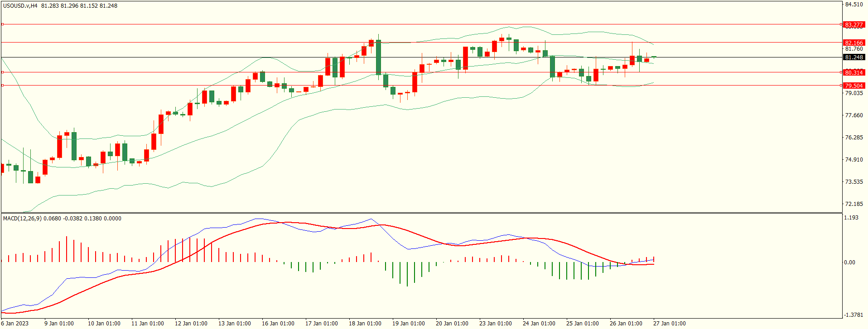Click the current price label 81.248
The width and height of the screenshot is (868, 329).
click(854, 57)
